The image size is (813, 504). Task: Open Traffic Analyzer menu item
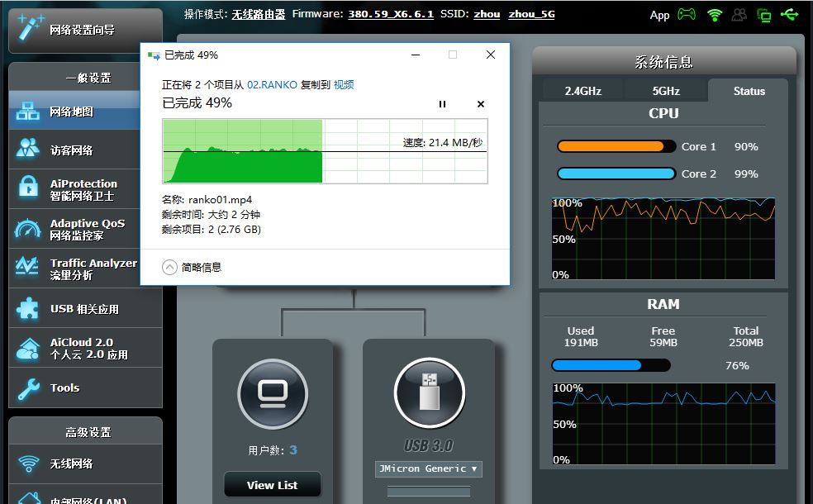[74, 269]
